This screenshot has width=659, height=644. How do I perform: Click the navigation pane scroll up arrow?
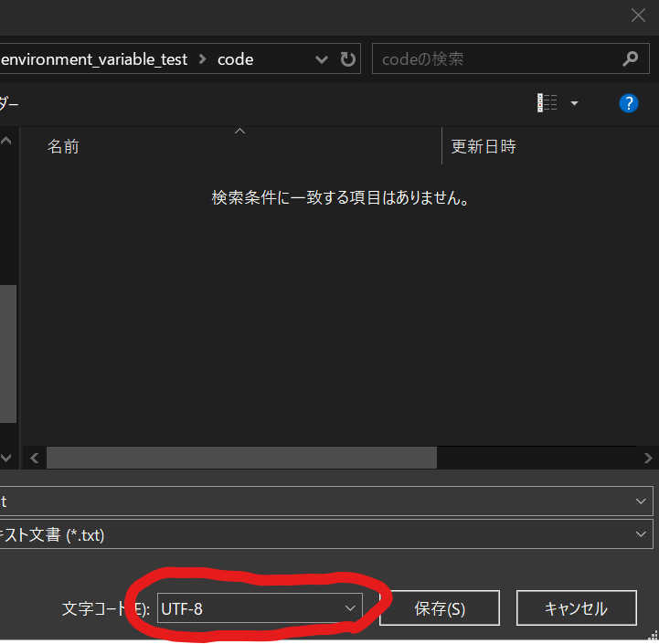[x=5, y=141]
